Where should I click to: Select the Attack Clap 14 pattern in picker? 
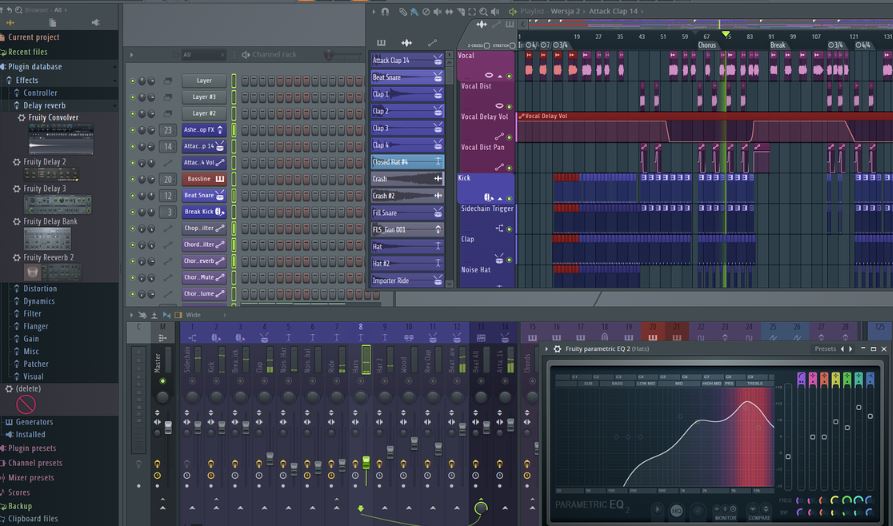[x=407, y=60]
